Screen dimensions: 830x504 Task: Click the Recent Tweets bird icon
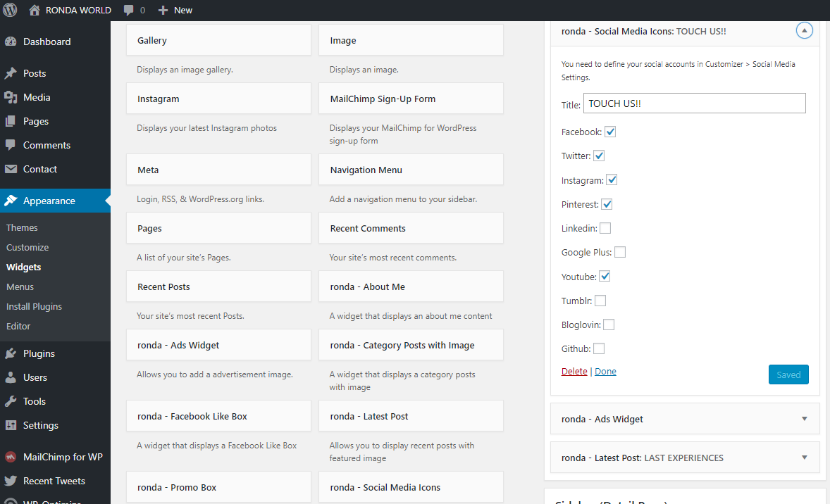coord(11,481)
